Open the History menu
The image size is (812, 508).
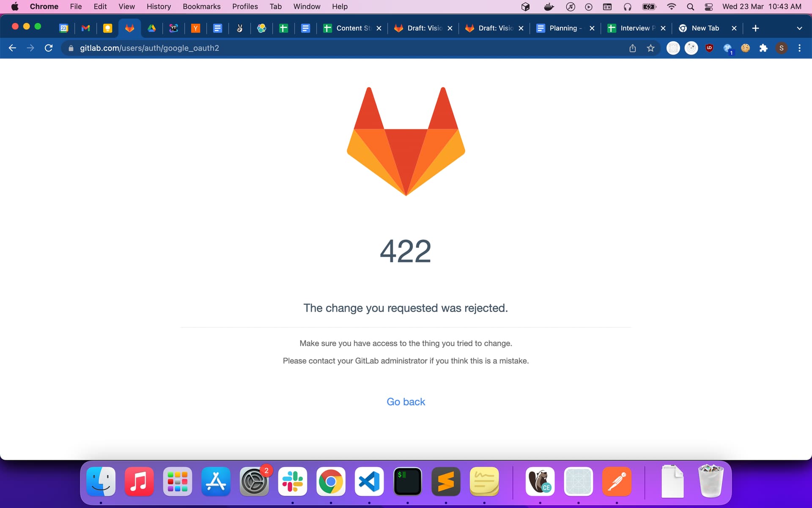(159, 6)
